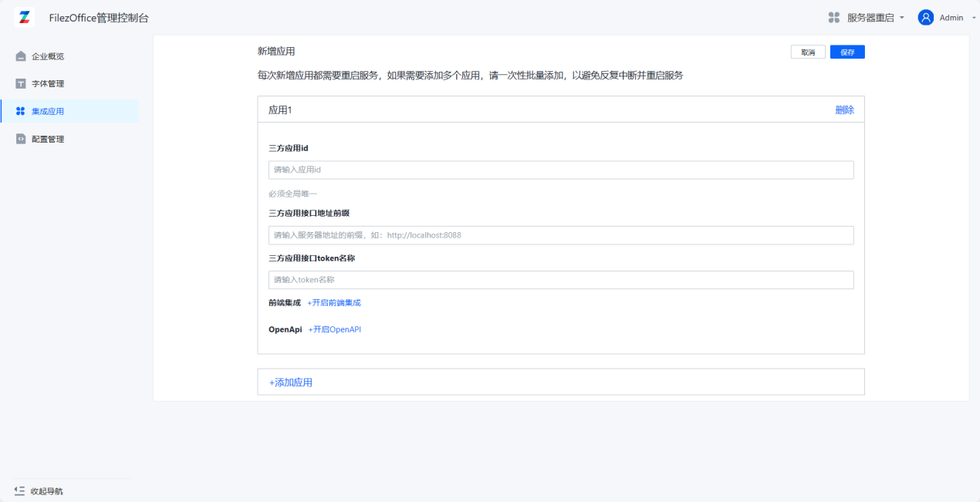Click the 服务器重启 grid icon in header
Viewport: 980px width, 502px height.
tap(835, 17)
